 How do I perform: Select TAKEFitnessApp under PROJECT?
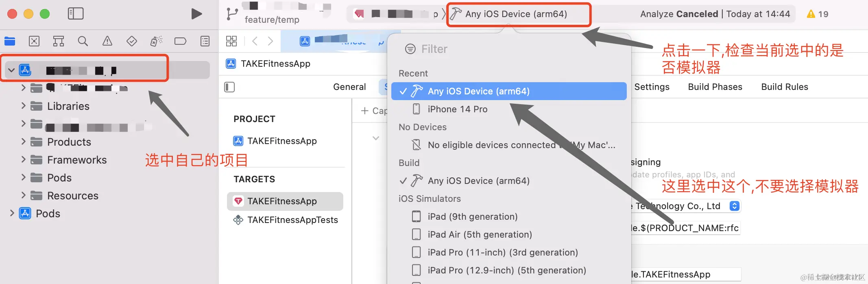pos(285,141)
